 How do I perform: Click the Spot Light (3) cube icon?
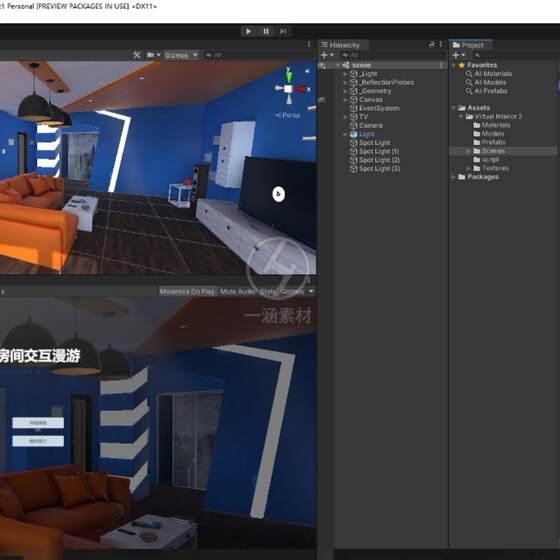pos(354,169)
